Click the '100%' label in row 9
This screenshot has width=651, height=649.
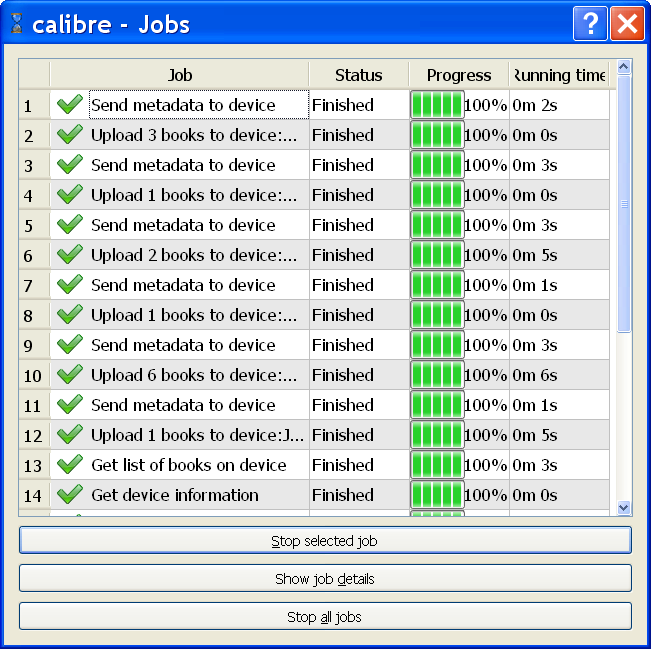[485, 345]
